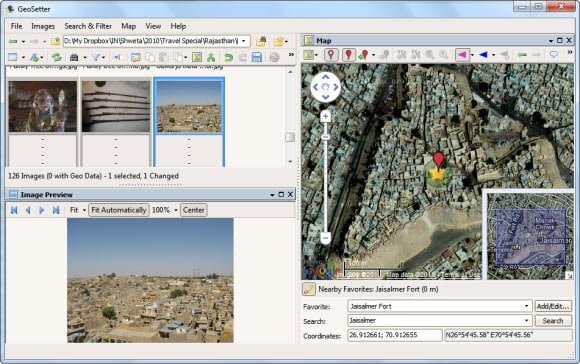Click the green undo arrow icon
Image resolution: width=580 pixels, height=364 pixels.
pos(229,57)
